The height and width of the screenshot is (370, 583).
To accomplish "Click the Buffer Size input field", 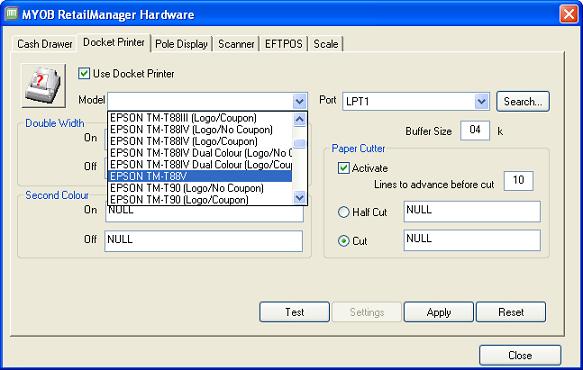I will [x=475, y=130].
